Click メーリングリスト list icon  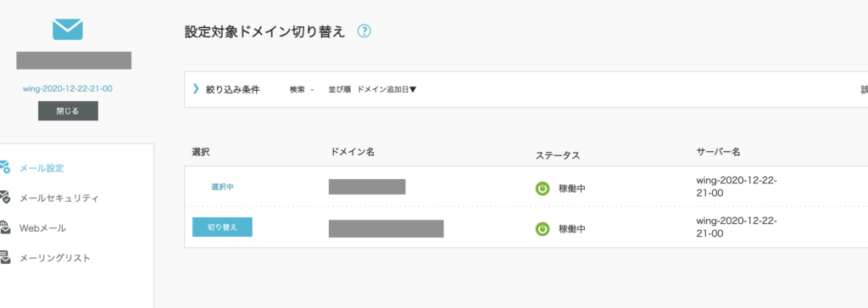[x=4, y=257]
